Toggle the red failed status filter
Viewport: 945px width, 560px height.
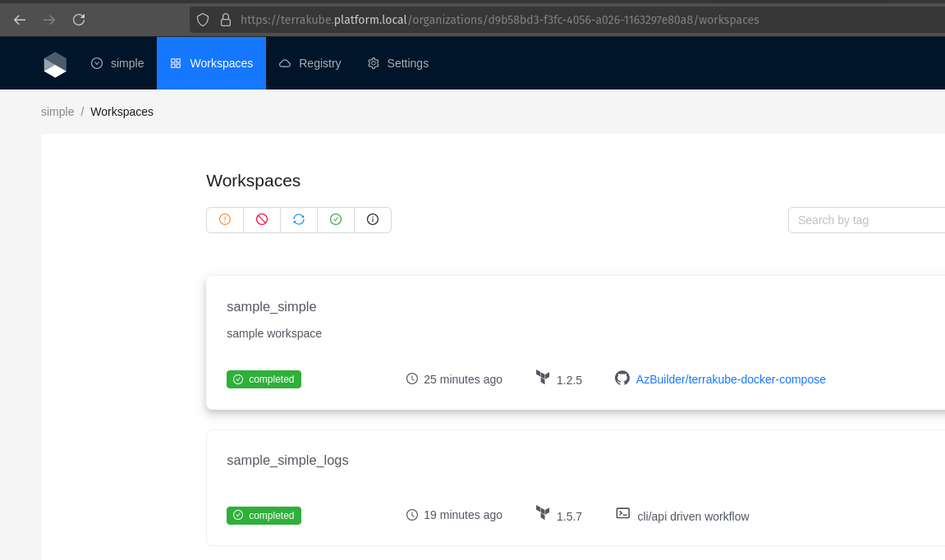click(262, 220)
